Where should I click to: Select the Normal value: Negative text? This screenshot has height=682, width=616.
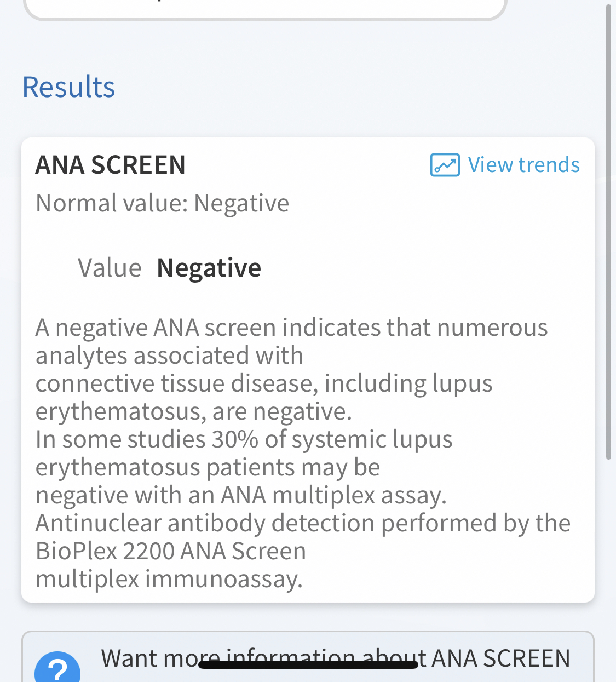[162, 203]
